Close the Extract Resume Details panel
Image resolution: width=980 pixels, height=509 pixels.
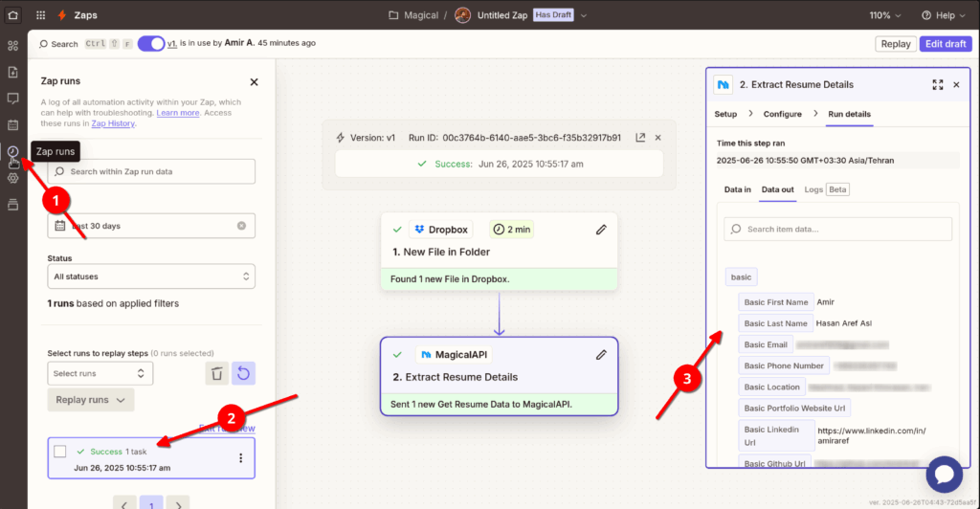(x=956, y=84)
